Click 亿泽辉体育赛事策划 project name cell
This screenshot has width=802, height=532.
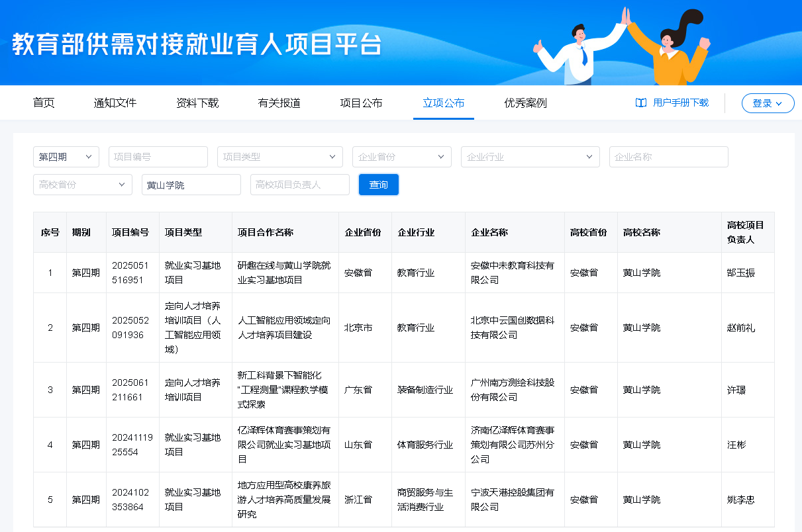284,445
